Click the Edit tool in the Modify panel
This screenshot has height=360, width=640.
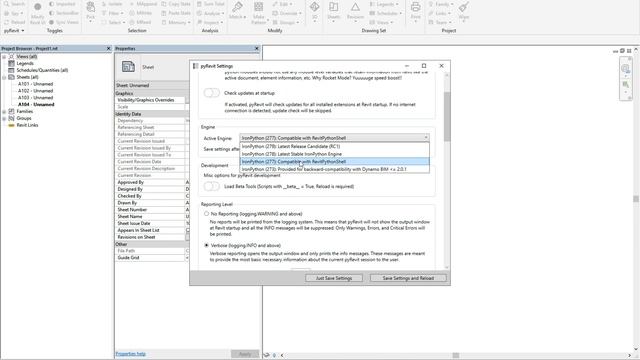pyautogui.click(x=282, y=4)
